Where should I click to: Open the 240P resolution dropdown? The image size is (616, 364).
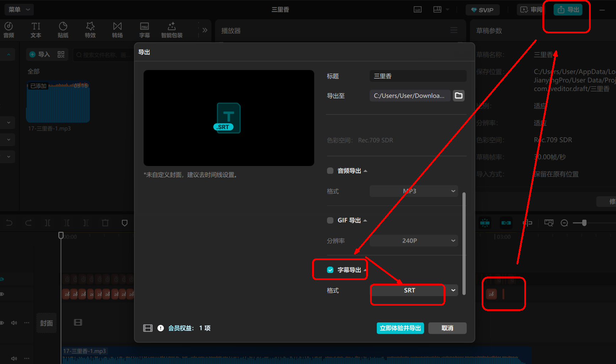(414, 241)
